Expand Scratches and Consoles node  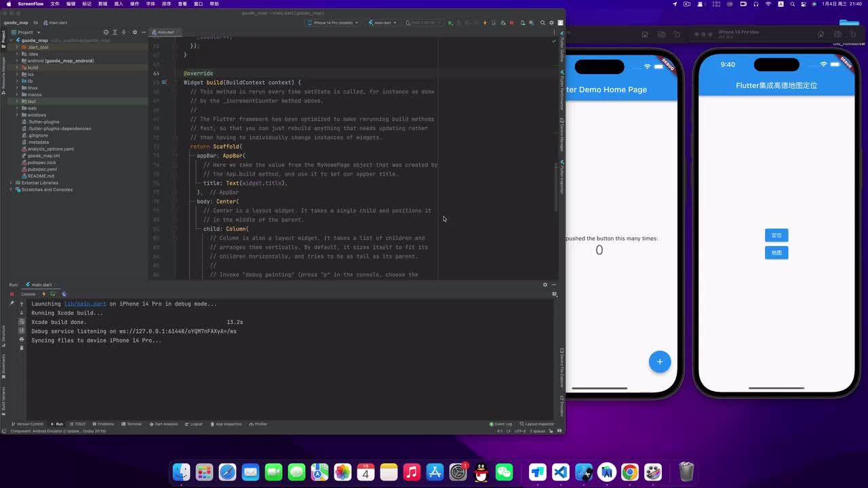[11, 190]
